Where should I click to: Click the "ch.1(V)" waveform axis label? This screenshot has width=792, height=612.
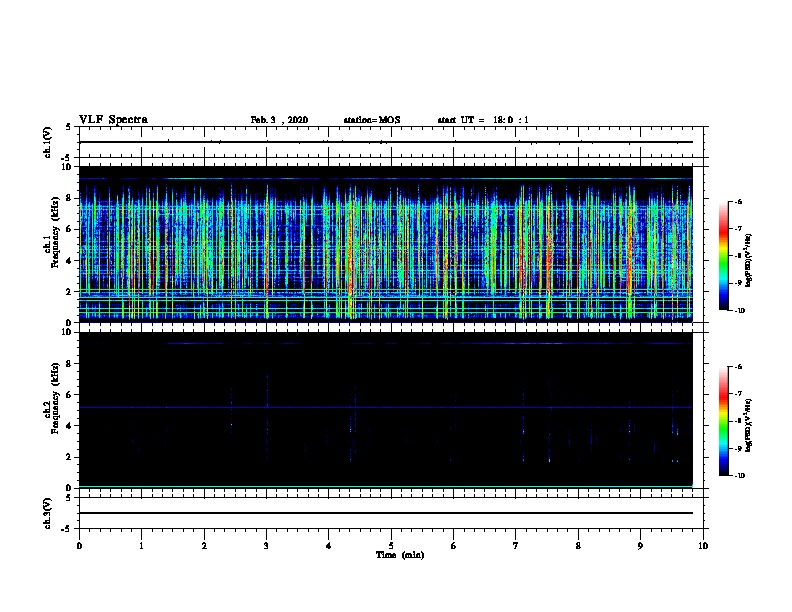click(47, 142)
